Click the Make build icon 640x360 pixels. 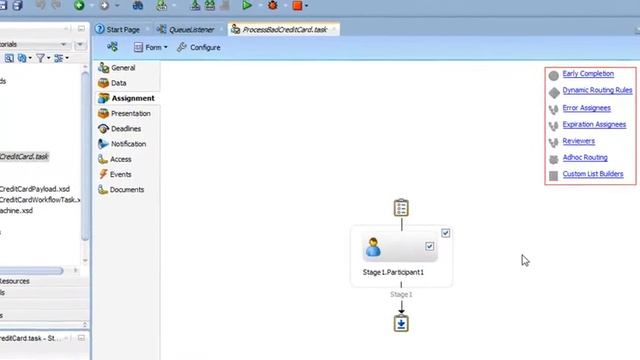[x=196, y=5]
